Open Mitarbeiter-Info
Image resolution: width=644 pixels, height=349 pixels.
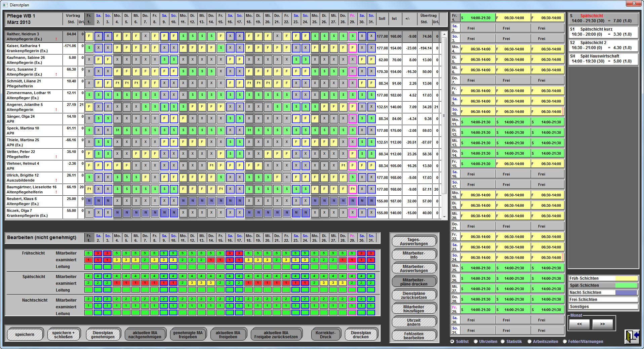414,255
